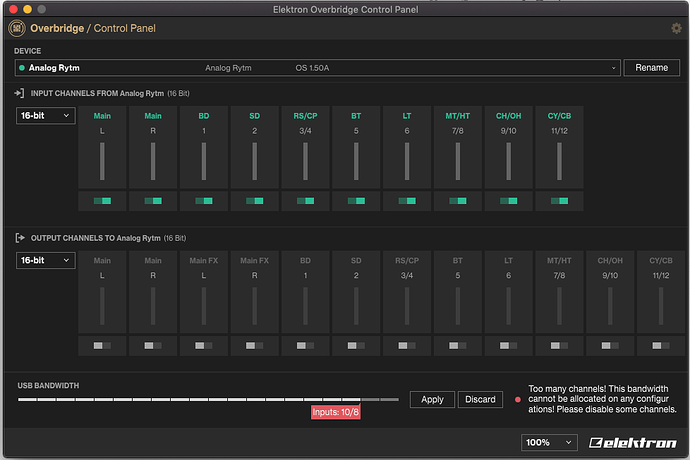This screenshot has height=460, width=690.
Task: Enable output channel BT 5 toggle
Action: point(458,346)
